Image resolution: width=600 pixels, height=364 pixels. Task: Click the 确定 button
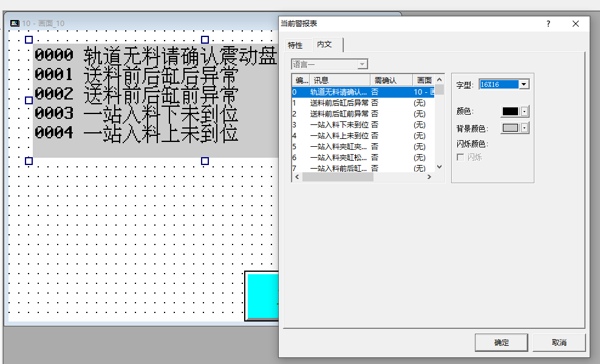502,342
